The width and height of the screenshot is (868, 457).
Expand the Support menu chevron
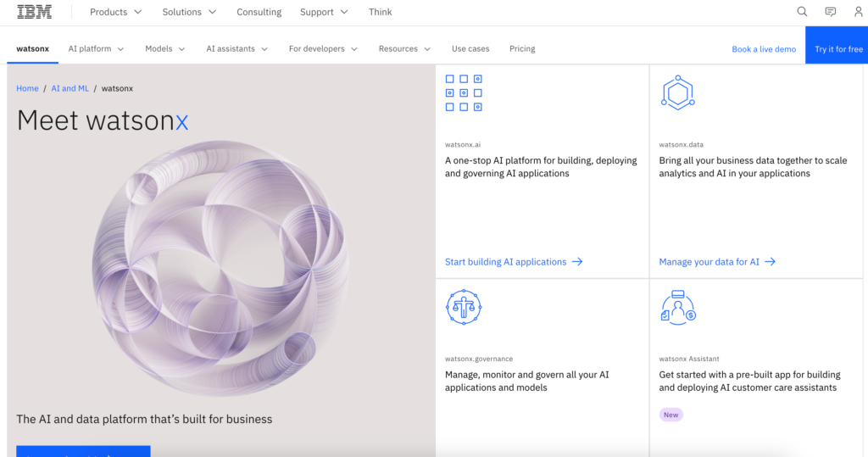click(344, 12)
